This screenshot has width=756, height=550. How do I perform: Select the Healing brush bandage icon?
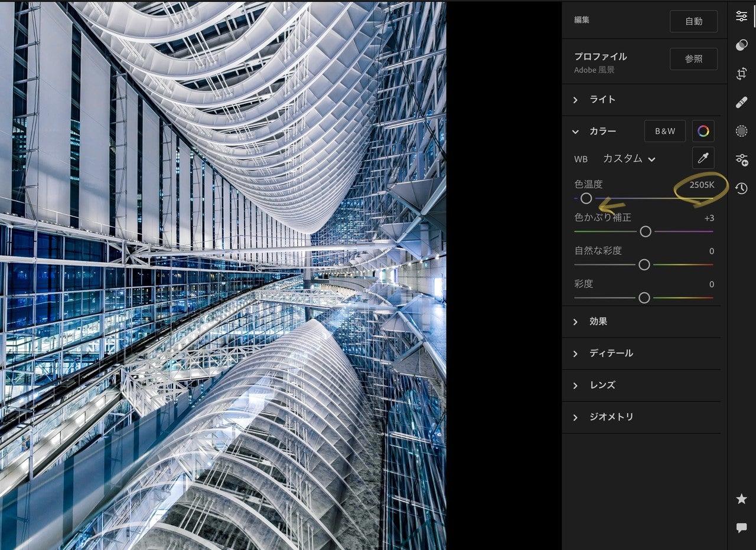click(741, 103)
